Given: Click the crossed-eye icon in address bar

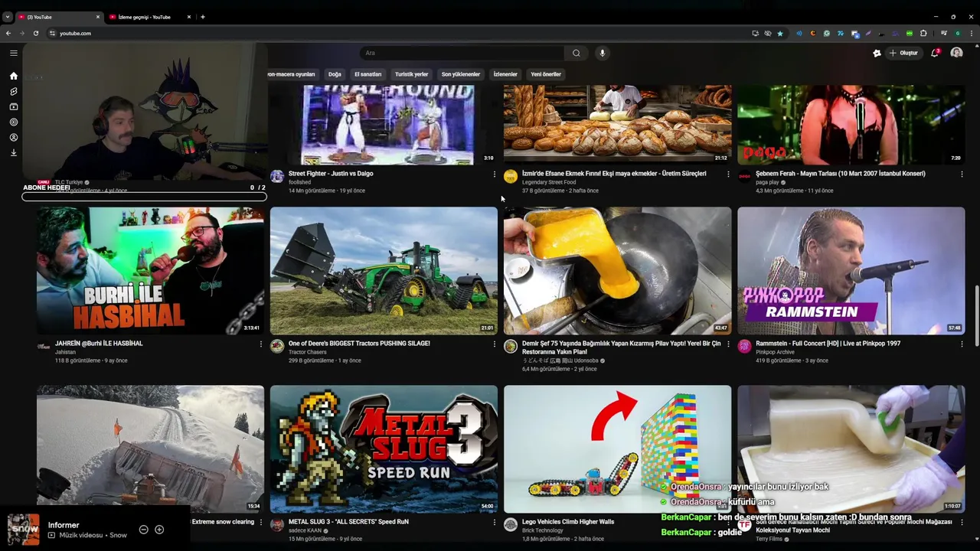Looking at the screenshot, I should pyautogui.click(x=768, y=33).
